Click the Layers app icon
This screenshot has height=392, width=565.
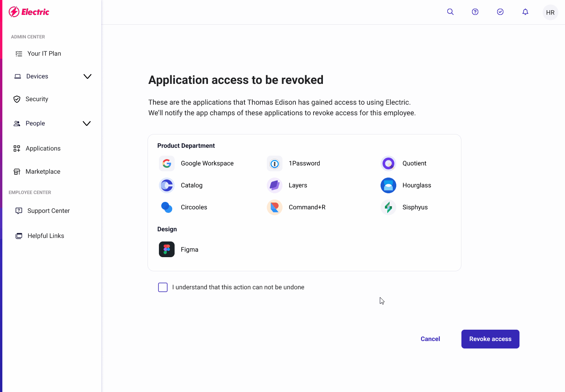pos(275,185)
